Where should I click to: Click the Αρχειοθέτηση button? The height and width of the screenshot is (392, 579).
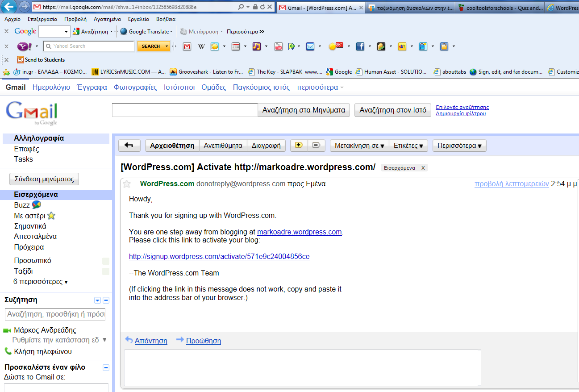click(172, 146)
